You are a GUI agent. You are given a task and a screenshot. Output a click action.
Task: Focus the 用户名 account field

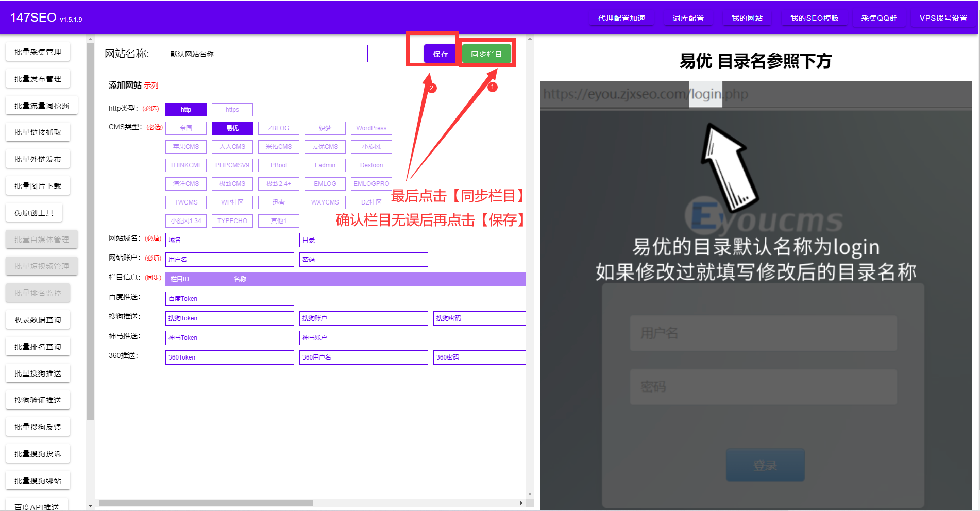pos(230,260)
